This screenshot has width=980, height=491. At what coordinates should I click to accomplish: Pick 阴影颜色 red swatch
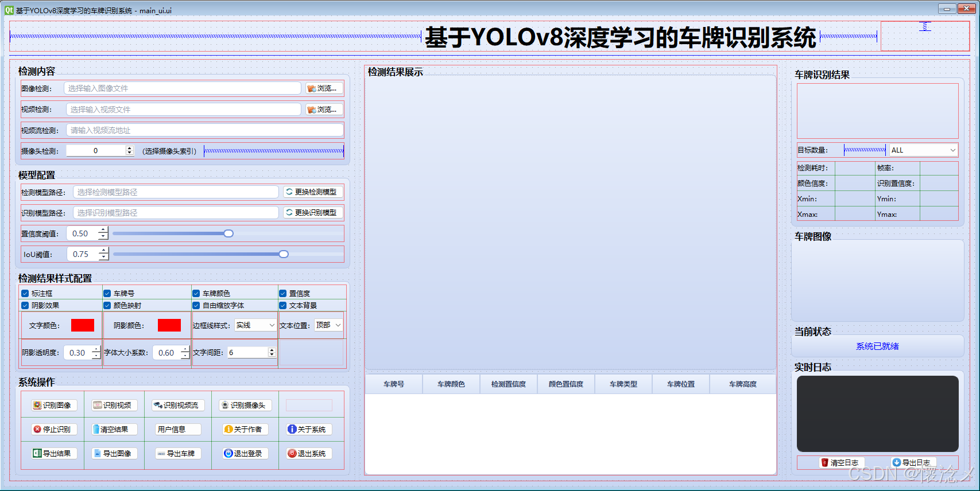tap(169, 325)
